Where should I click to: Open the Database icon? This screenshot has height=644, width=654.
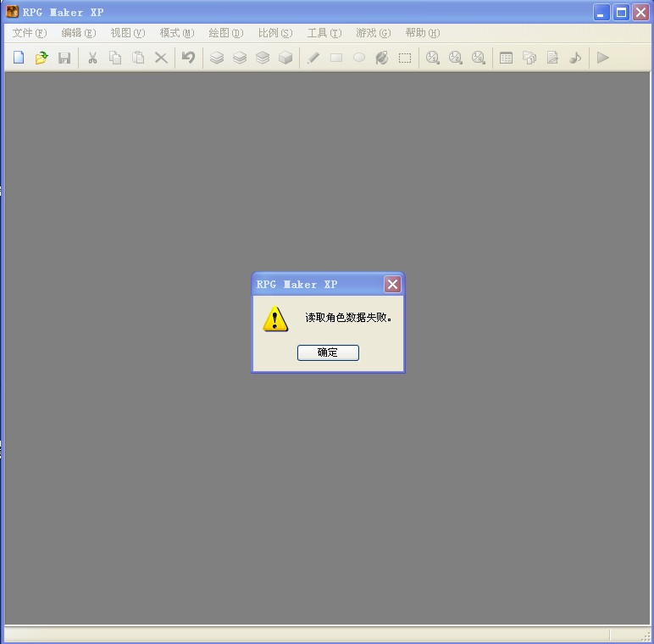pos(506,58)
